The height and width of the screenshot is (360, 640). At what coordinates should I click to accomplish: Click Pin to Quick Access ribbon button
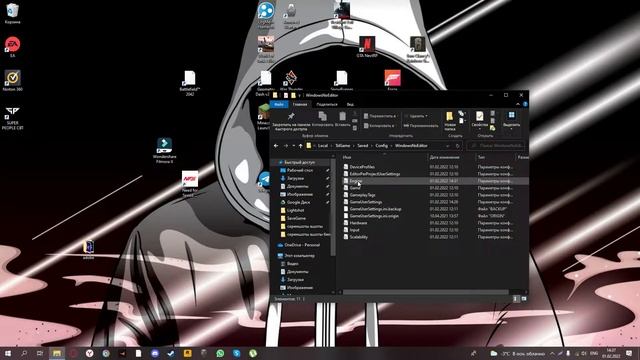pos(291,121)
